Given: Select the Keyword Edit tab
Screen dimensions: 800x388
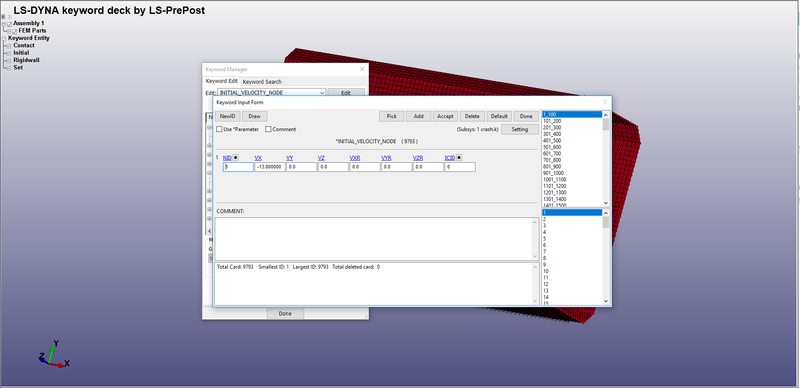Looking at the screenshot, I should click(x=221, y=81).
